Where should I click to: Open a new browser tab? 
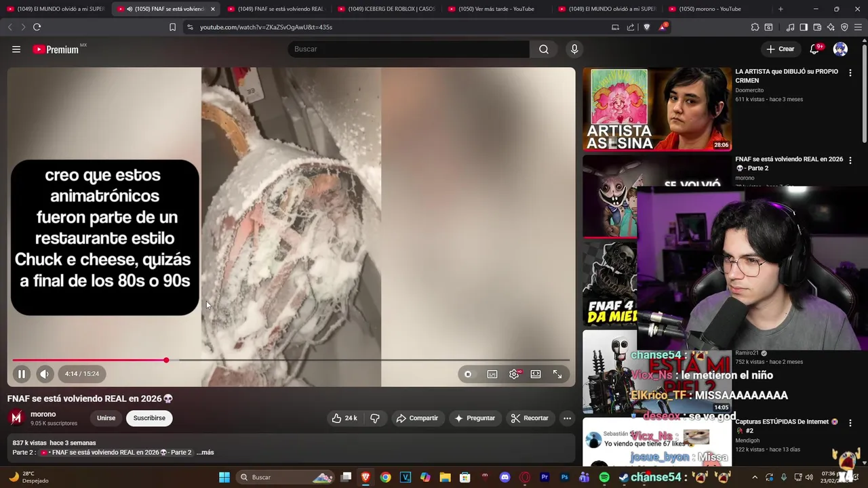[x=781, y=9]
